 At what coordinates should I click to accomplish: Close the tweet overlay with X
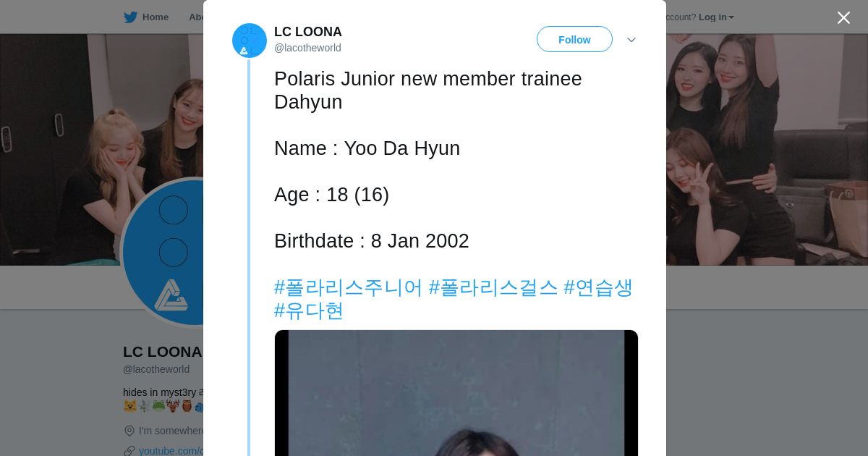click(843, 18)
